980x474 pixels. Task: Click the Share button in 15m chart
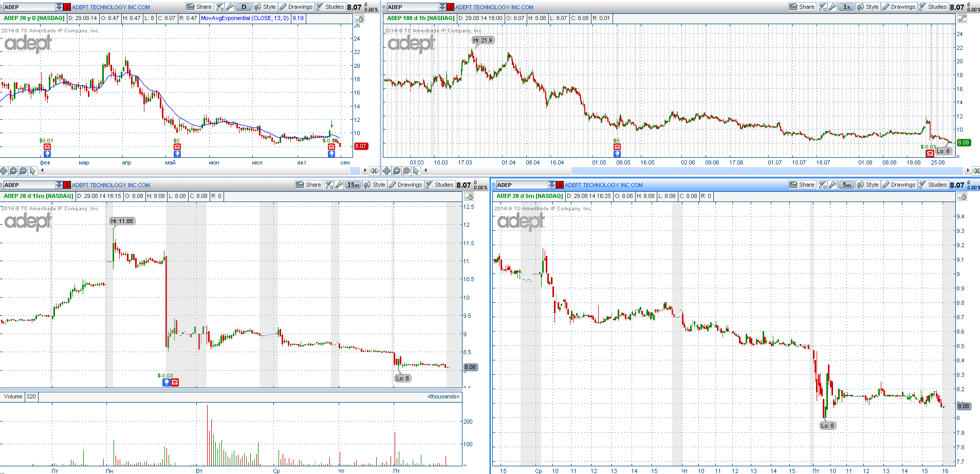tap(308, 185)
